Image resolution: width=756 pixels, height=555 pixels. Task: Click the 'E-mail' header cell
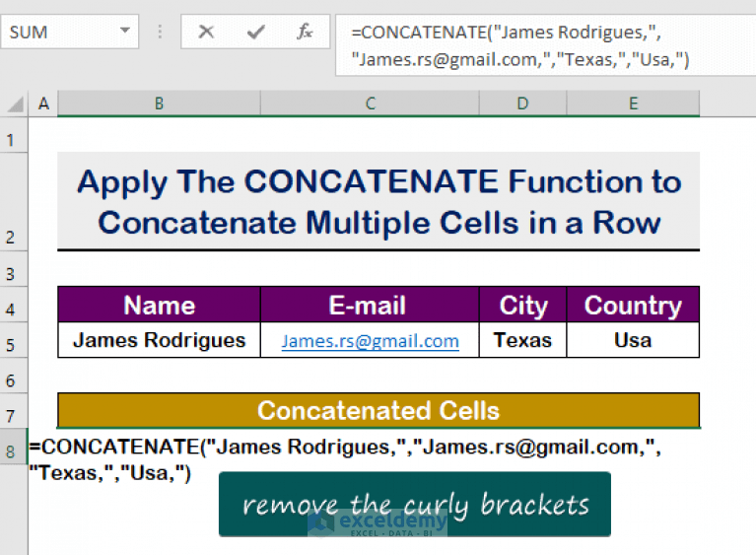370,305
